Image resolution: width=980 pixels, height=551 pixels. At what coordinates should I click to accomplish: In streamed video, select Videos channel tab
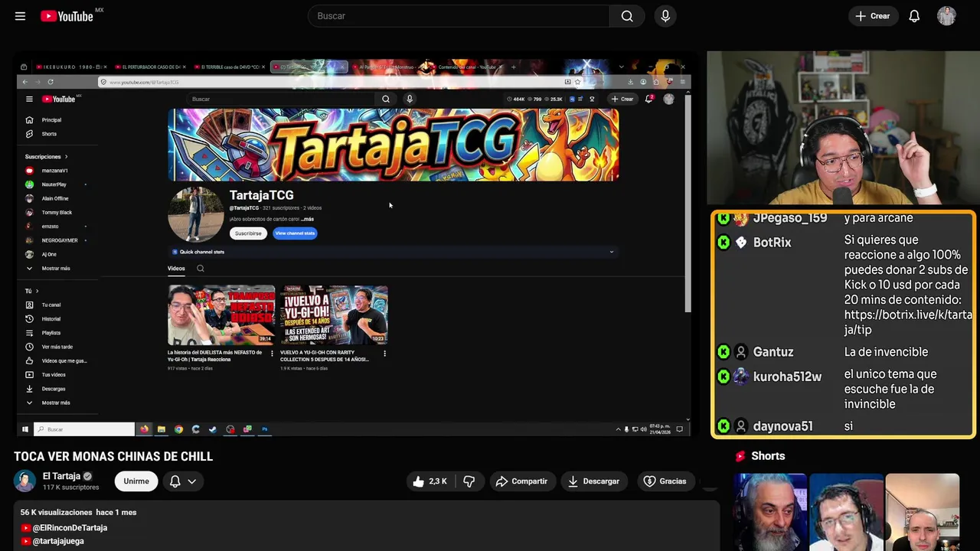pos(176,269)
